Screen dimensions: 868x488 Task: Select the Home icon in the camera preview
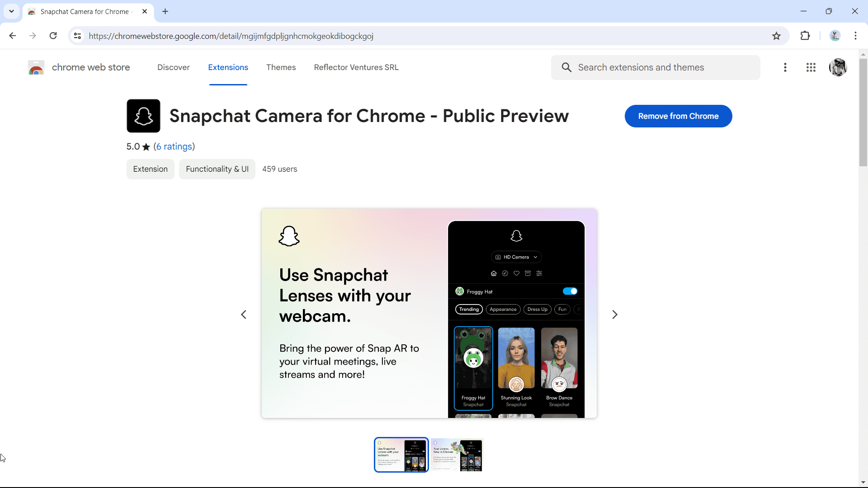click(494, 273)
